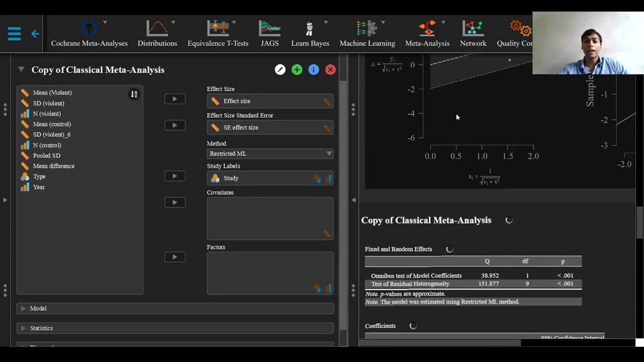Click arrow button assigning Effect Size
The height and width of the screenshot is (362, 644).
[x=175, y=99]
